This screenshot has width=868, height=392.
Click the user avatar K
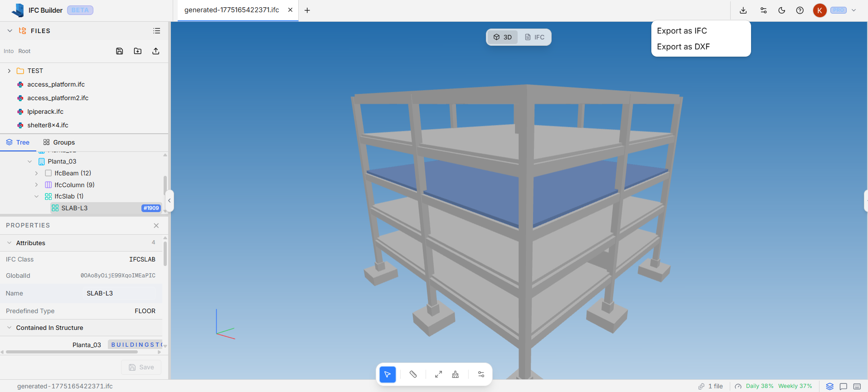[x=820, y=10]
